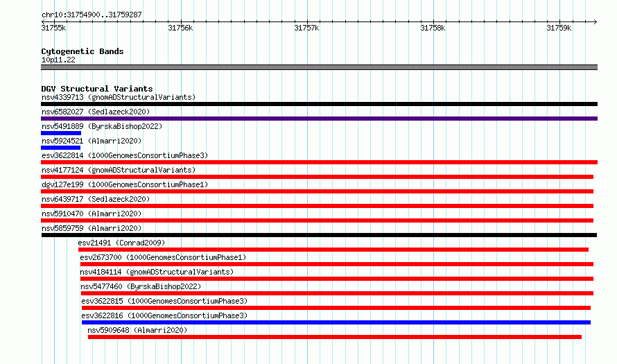Open nsv5477460 (ByrskaBishop2022) label
Viewport: 617px width, 364px height.
(x=141, y=286)
